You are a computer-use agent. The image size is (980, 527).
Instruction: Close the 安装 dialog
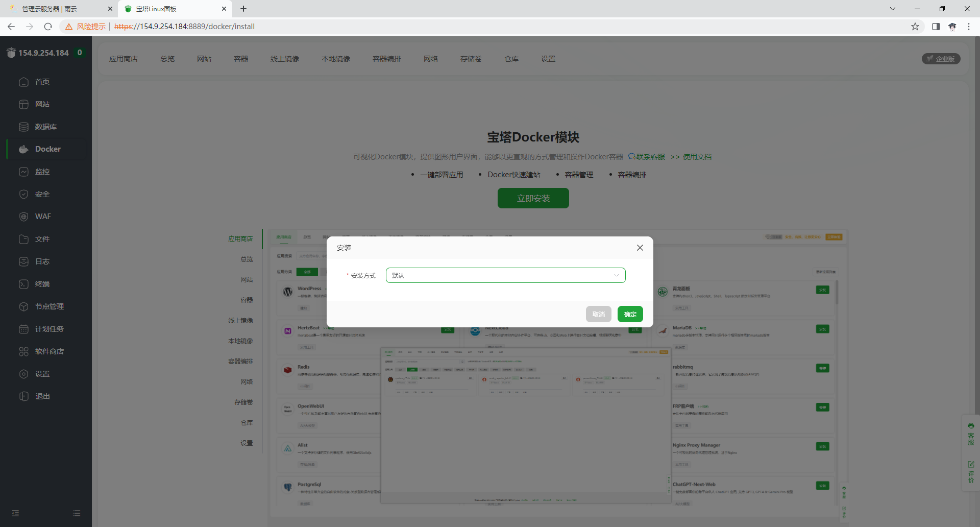(640, 248)
